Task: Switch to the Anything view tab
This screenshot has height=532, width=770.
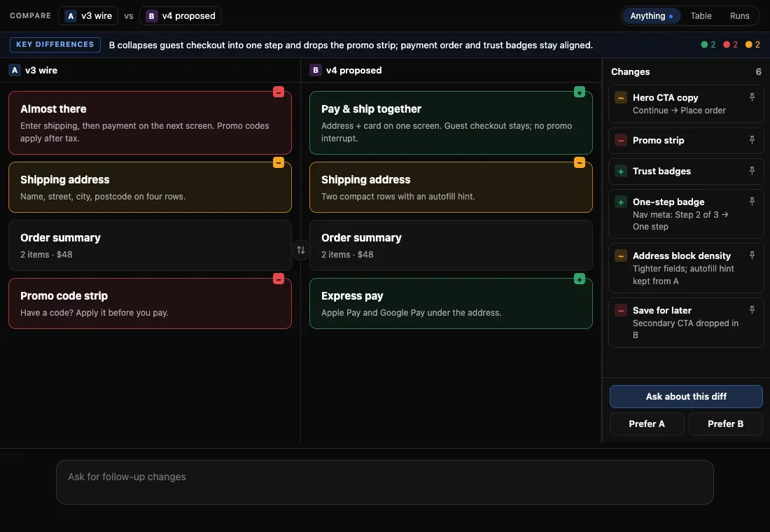Action: tap(651, 15)
